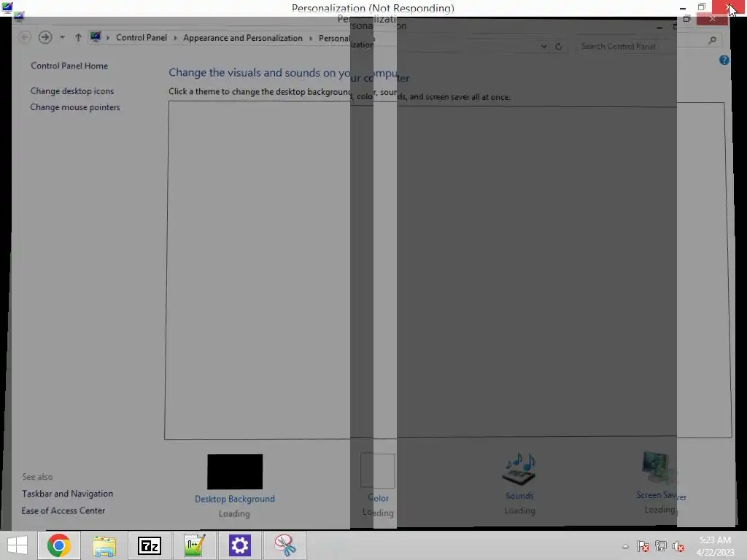Click the Sounds music notes icon
The height and width of the screenshot is (560, 747).
click(x=519, y=469)
